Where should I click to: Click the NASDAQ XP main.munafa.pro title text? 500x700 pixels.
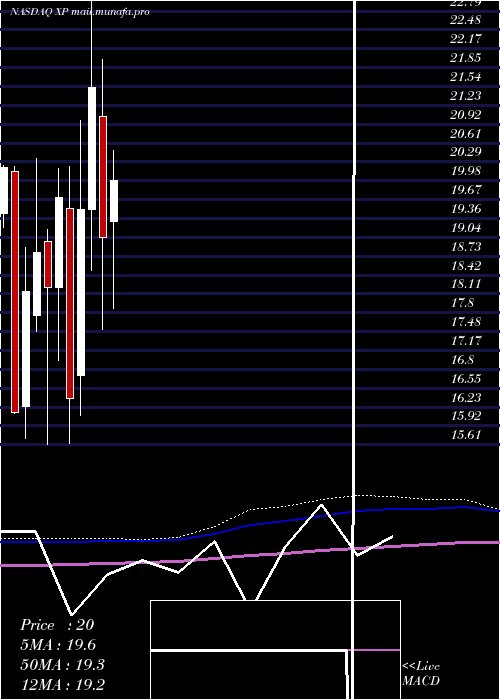80,12
